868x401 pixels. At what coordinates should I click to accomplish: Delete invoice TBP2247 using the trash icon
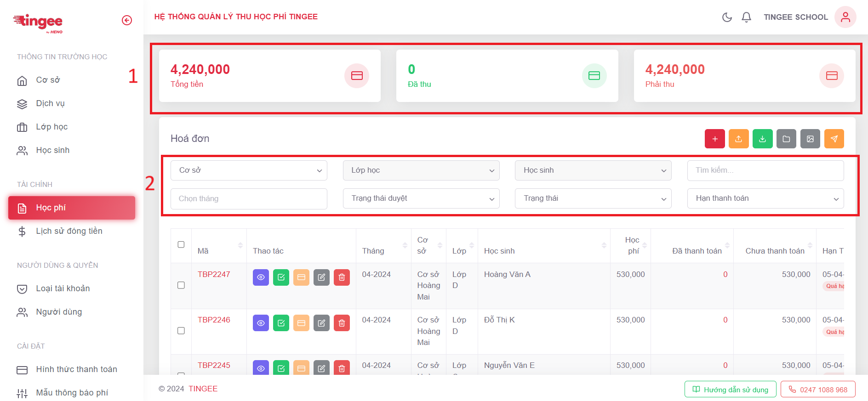pyautogui.click(x=342, y=277)
